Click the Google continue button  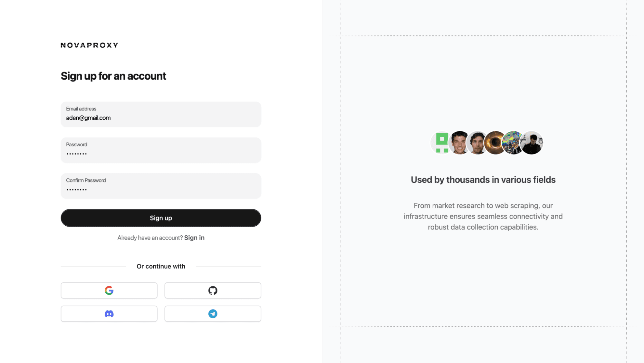click(x=109, y=290)
